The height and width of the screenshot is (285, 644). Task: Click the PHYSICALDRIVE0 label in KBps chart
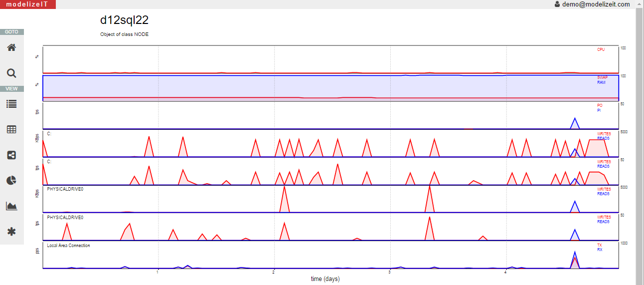tap(65, 190)
